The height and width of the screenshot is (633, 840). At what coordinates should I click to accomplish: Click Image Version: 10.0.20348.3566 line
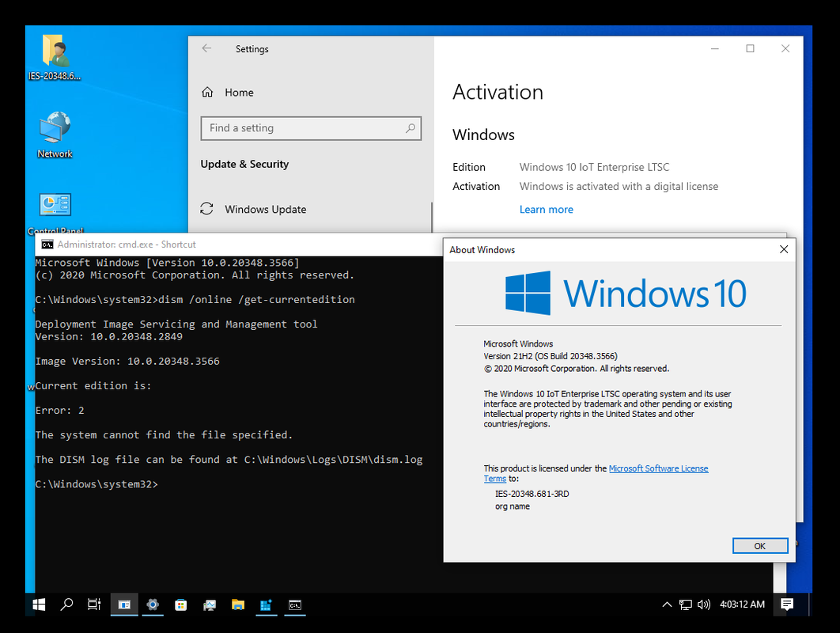[x=127, y=362]
